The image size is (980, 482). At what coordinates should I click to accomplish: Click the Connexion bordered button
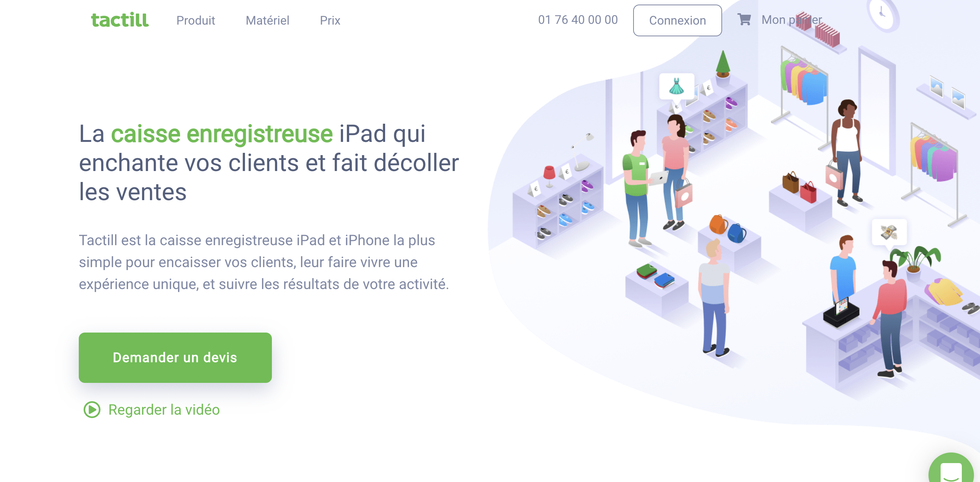[x=678, y=20]
